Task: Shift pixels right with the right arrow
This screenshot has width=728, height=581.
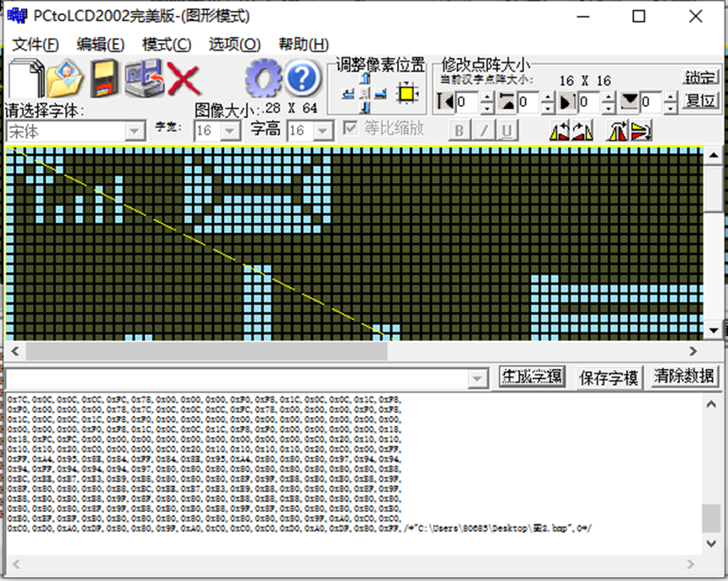Action: click(x=380, y=93)
